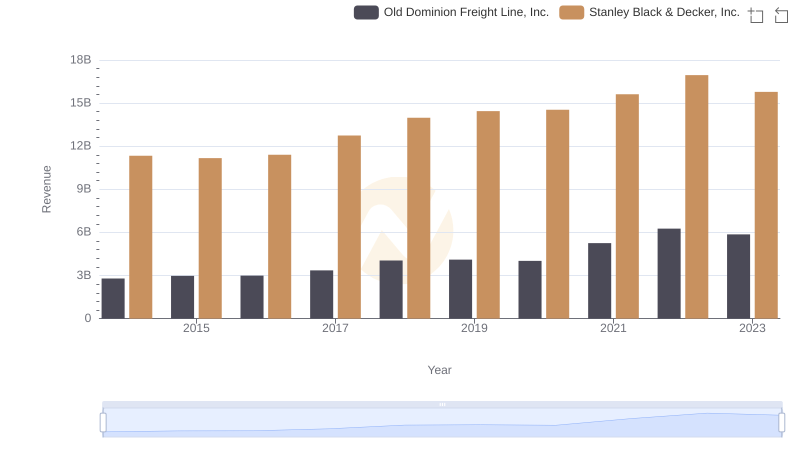The width and height of the screenshot is (800, 461).
Task: Click the Old Dominion bar for 2015
Action: [x=183, y=297]
